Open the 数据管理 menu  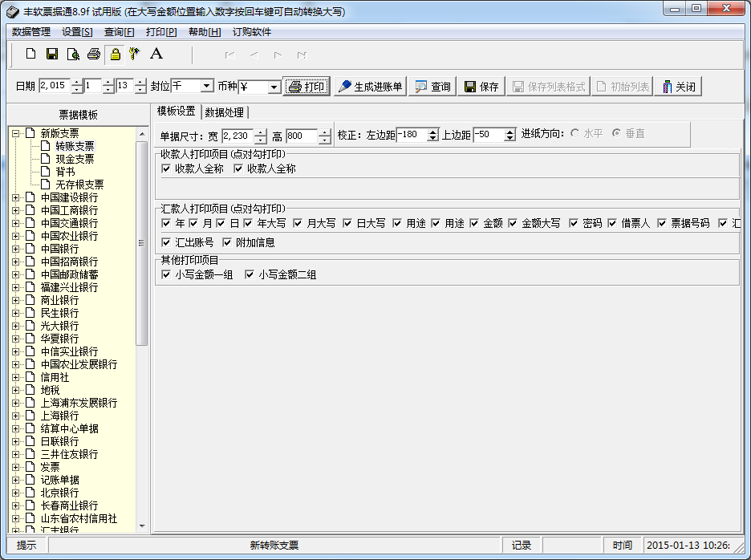tap(31, 32)
